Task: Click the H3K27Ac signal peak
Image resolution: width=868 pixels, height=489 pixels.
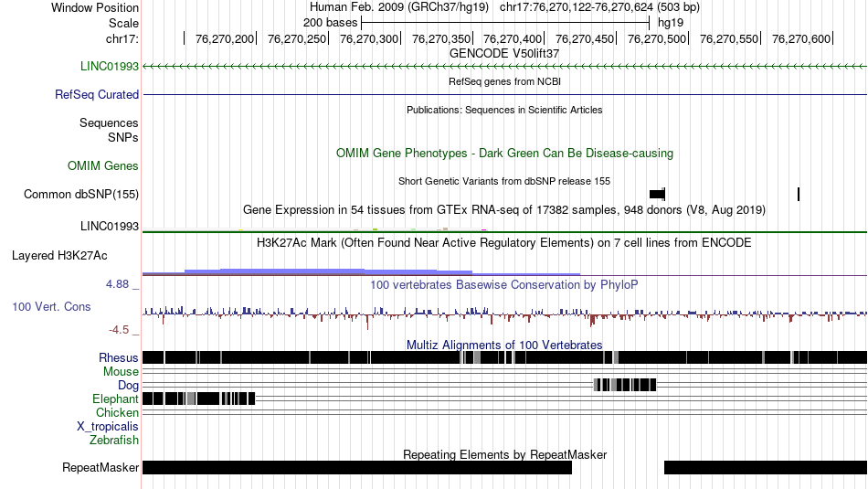Action: 292,271
